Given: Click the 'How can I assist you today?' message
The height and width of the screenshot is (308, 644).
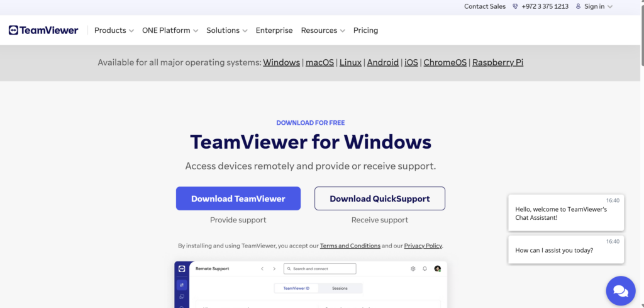Looking at the screenshot, I should pos(566,249).
